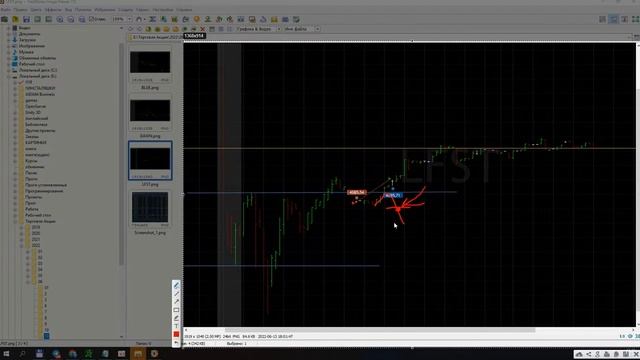The height and width of the screenshot is (360, 640).
Task: Open the red drawing color swatch
Action: (x=176, y=334)
